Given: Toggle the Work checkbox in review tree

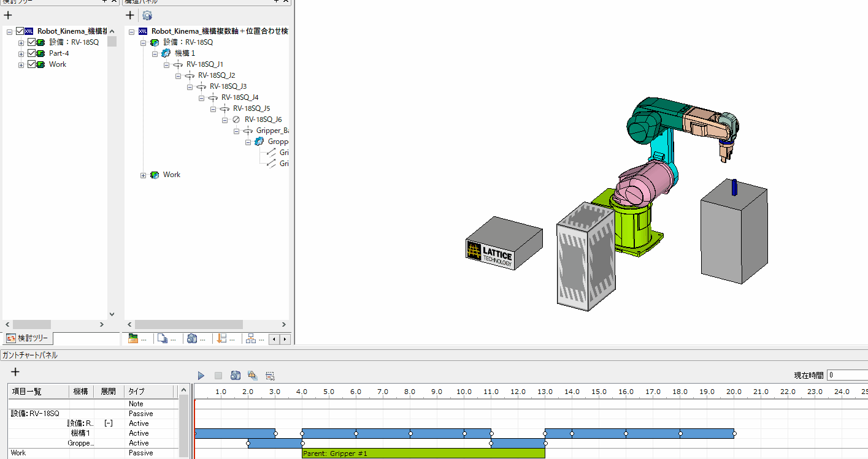Looking at the screenshot, I should tap(32, 64).
